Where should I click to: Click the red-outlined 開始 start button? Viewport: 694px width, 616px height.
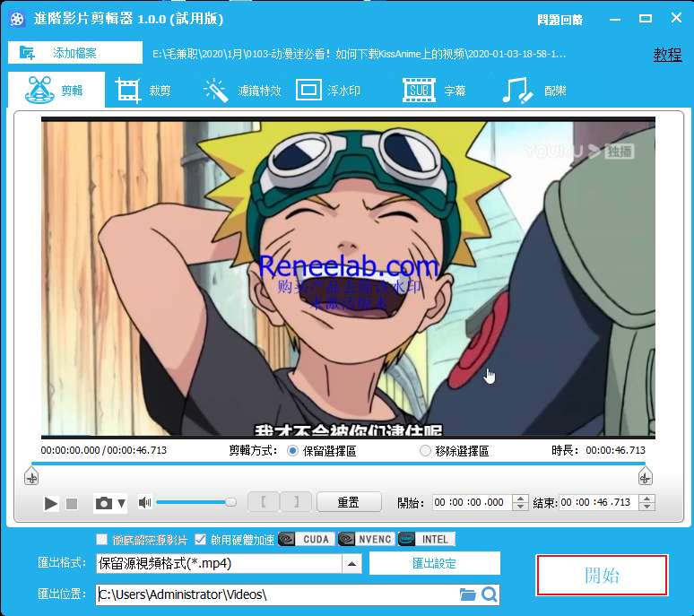[602, 576]
